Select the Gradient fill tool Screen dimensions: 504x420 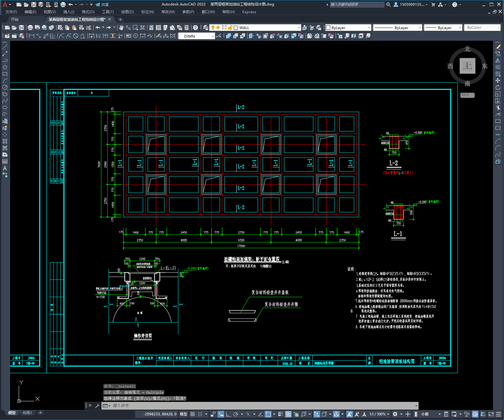pyautogui.click(x=5, y=148)
